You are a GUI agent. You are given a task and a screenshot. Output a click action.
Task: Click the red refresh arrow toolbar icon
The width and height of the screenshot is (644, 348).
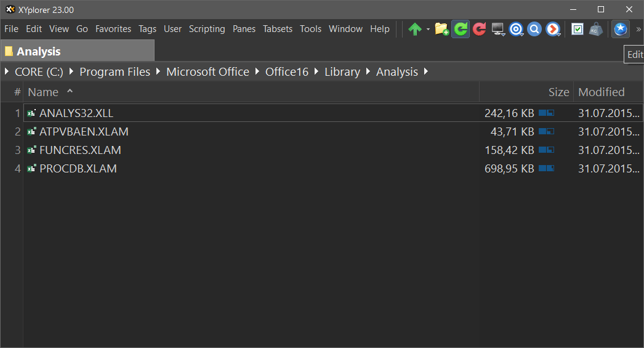pos(479,29)
